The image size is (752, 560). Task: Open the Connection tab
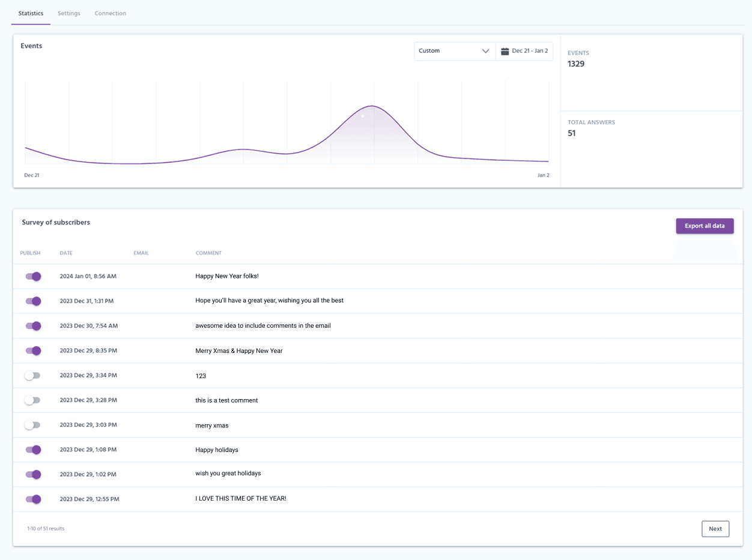point(111,13)
